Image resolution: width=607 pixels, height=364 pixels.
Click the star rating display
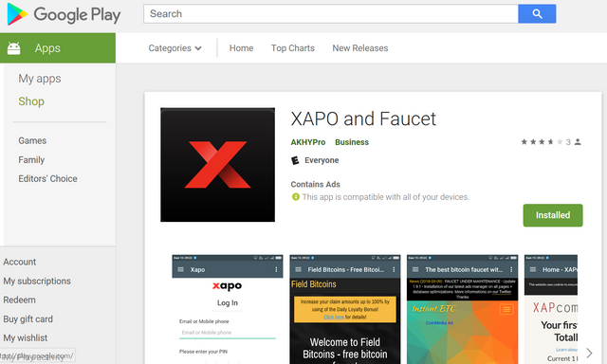click(x=542, y=142)
